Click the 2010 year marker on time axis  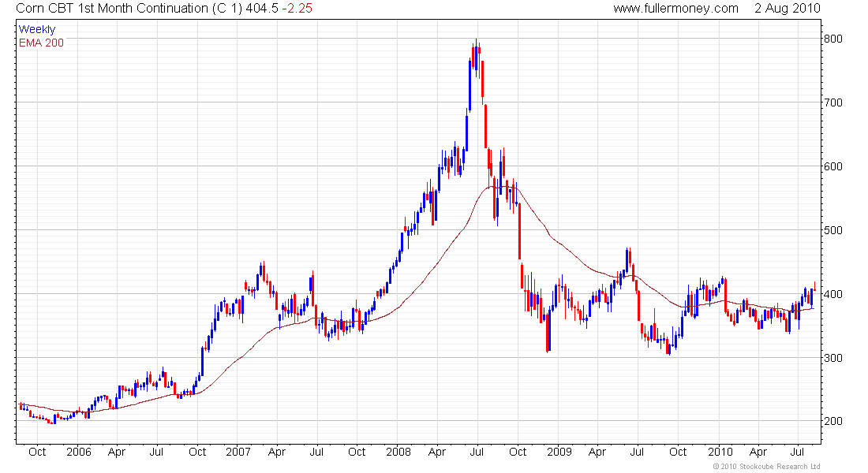(x=720, y=452)
